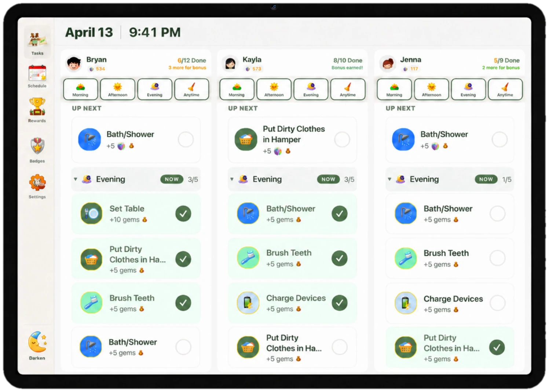Click Bryan's Set Table plate icon
The width and height of the screenshot is (549, 392).
[91, 213]
